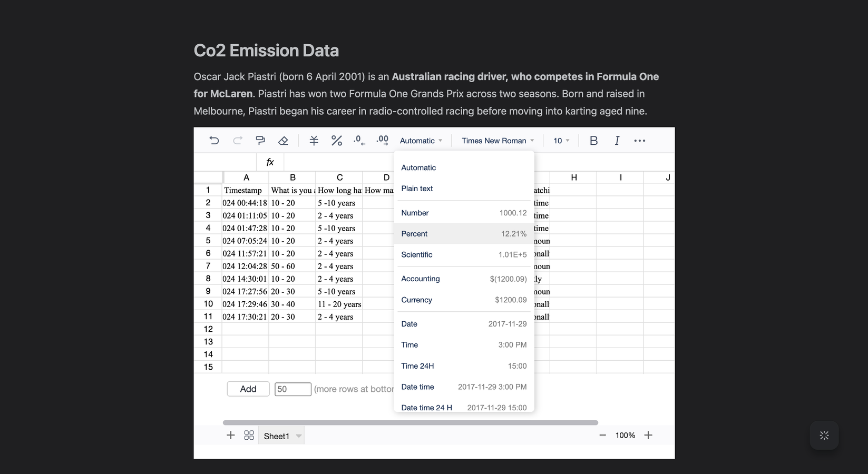868x474 pixels.
Task: Clear formatting with the eraser icon
Action: point(283,141)
